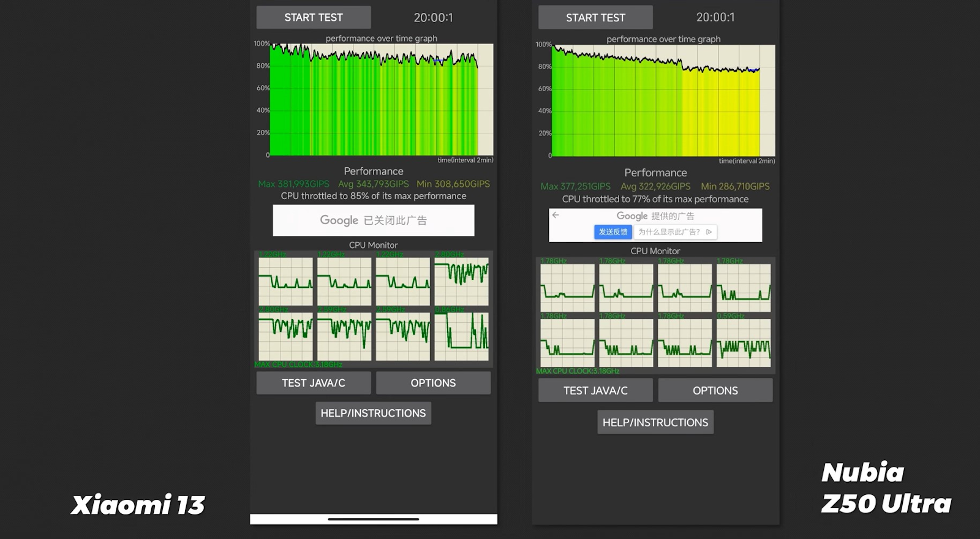Click the 20:00:1 timer on Nubia Z50 Ultra screen
This screenshot has height=539, width=980.
(715, 18)
